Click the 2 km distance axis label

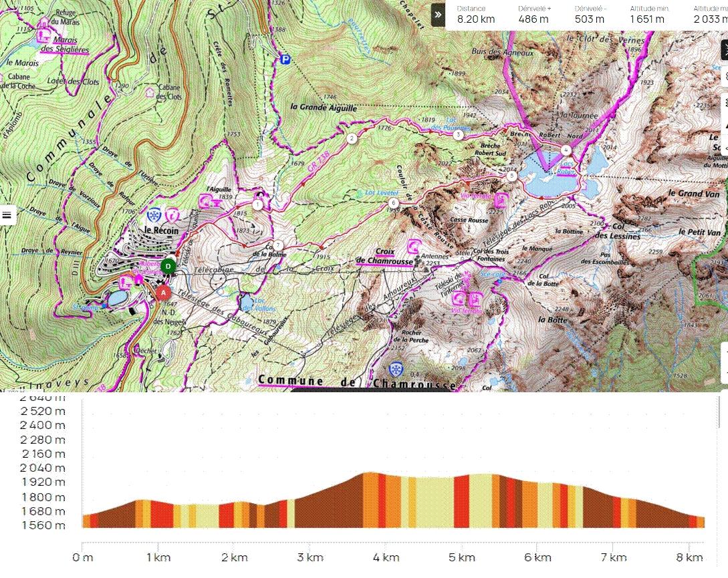[235, 557]
